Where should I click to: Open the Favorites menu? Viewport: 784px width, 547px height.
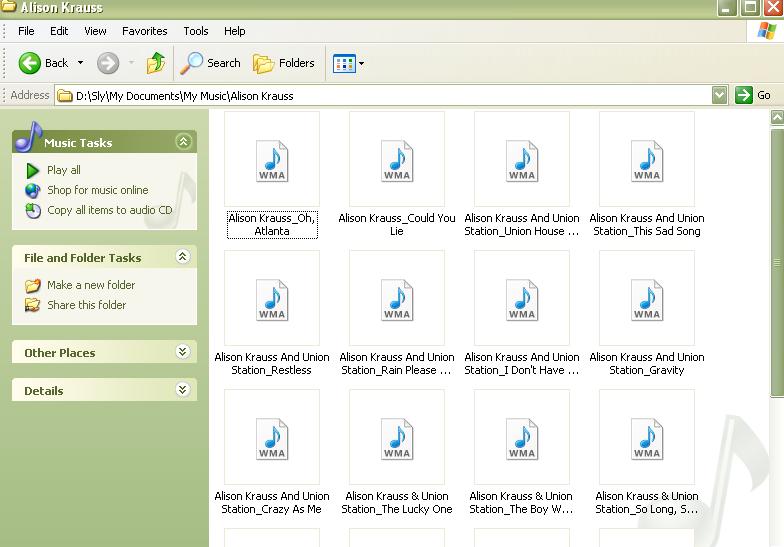(144, 31)
